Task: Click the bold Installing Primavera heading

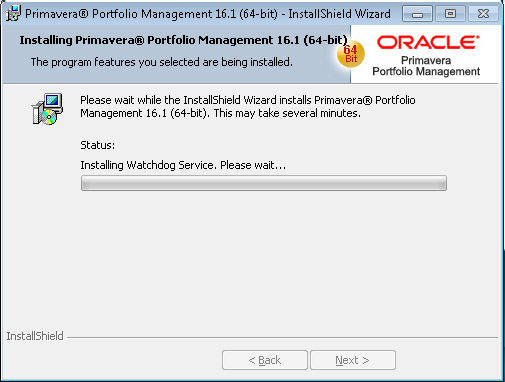Action: point(183,40)
